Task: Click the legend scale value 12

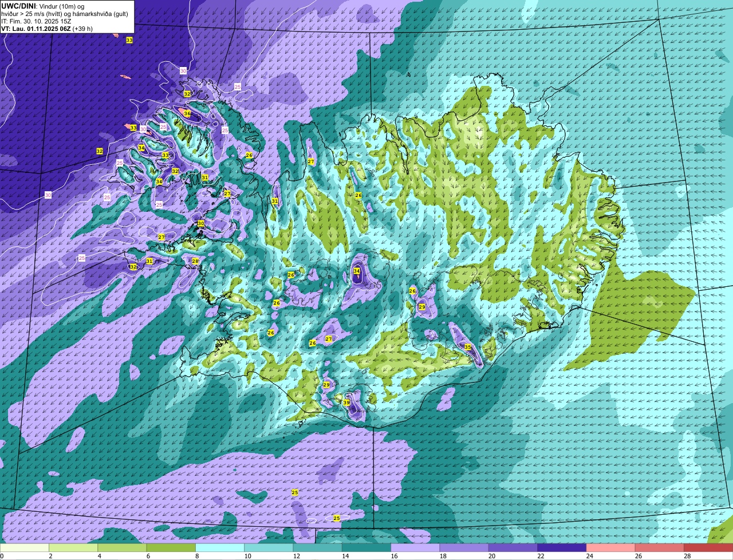Action: (x=296, y=556)
